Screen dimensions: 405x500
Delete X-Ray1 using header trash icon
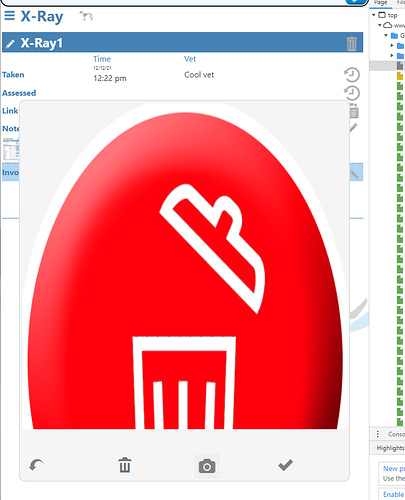pos(351,44)
